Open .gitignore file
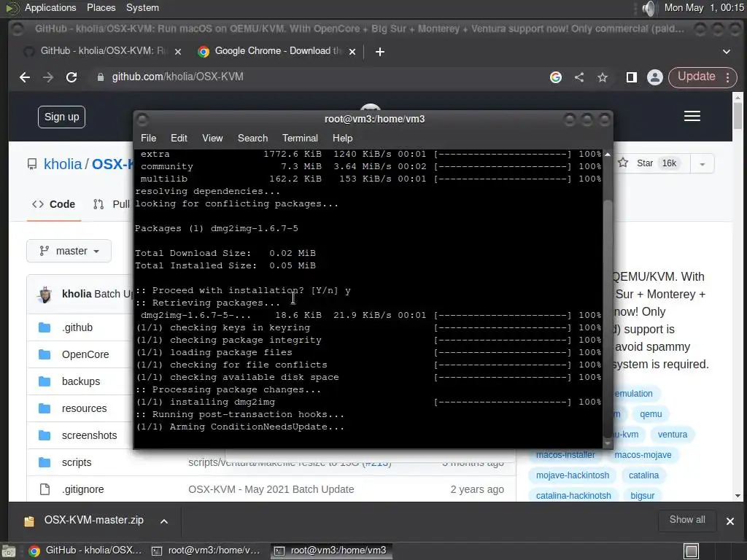Viewport: 747px width, 560px height. [x=83, y=489]
